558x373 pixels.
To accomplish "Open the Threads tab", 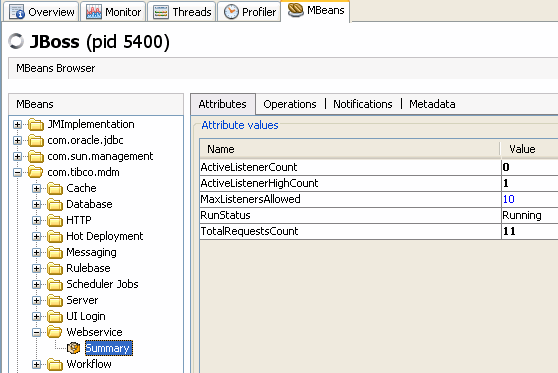I will pyautogui.click(x=181, y=12).
